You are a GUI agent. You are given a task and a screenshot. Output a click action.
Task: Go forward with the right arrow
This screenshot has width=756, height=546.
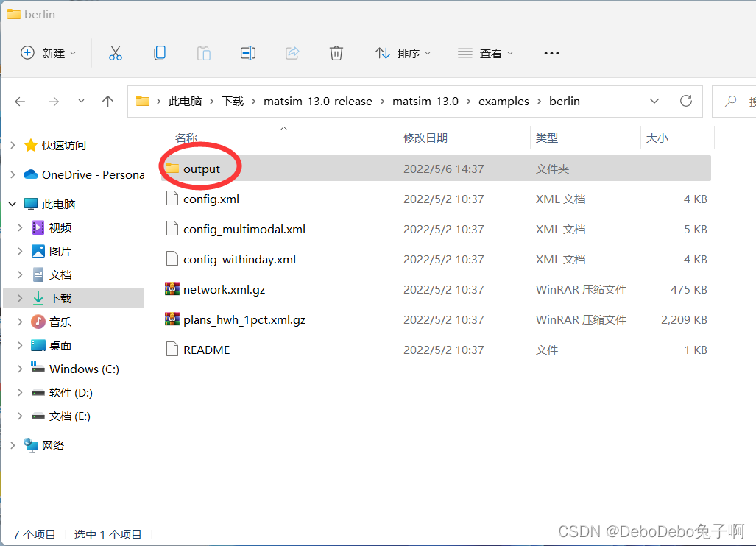point(54,102)
